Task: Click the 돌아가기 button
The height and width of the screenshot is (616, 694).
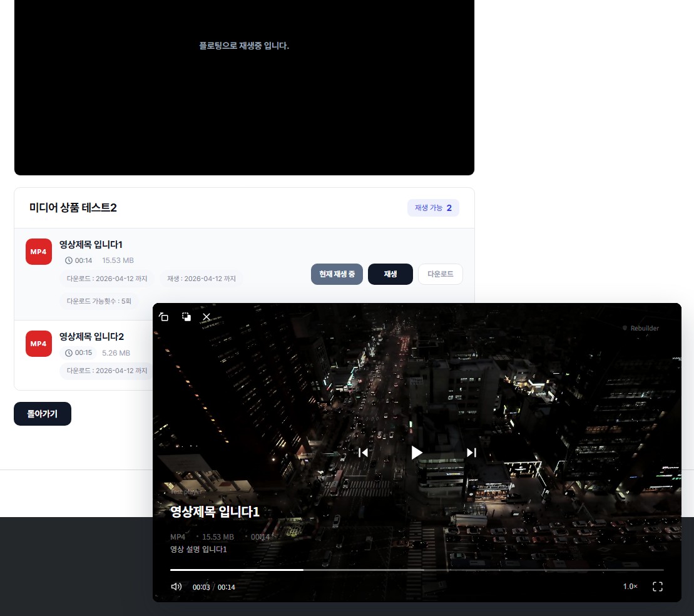Action: pyautogui.click(x=43, y=414)
